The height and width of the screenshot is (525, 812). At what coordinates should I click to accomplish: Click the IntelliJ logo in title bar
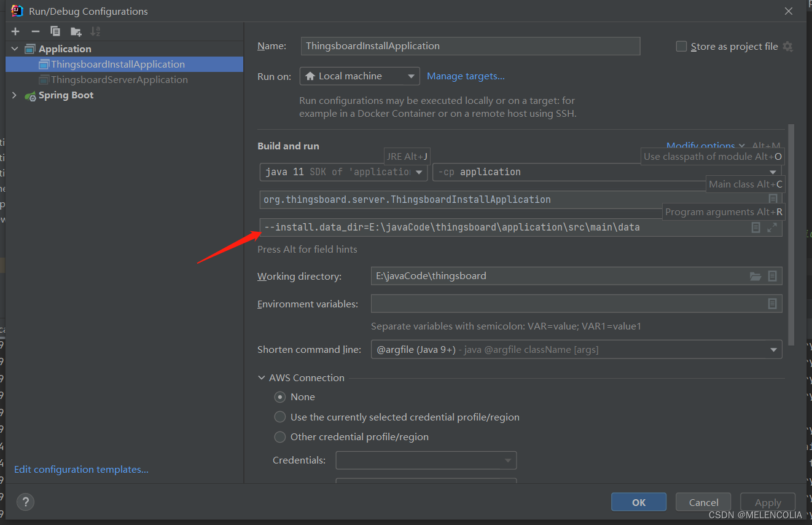click(x=17, y=10)
